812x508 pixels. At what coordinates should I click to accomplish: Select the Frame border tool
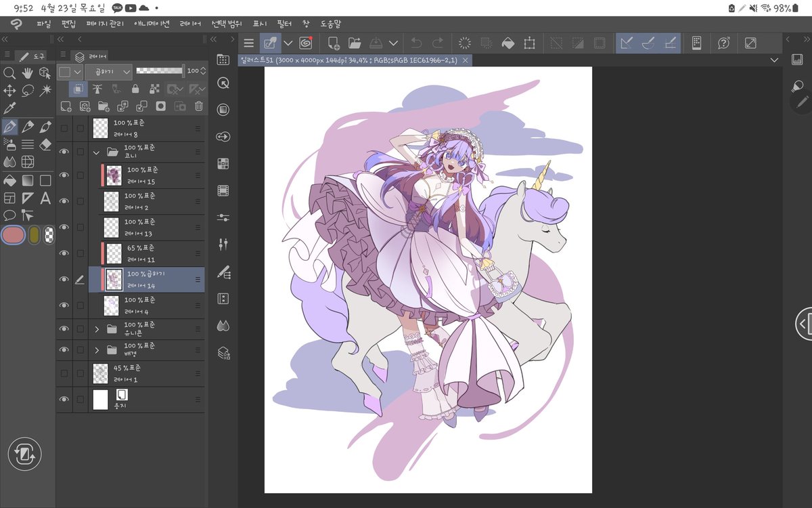pos(9,198)
